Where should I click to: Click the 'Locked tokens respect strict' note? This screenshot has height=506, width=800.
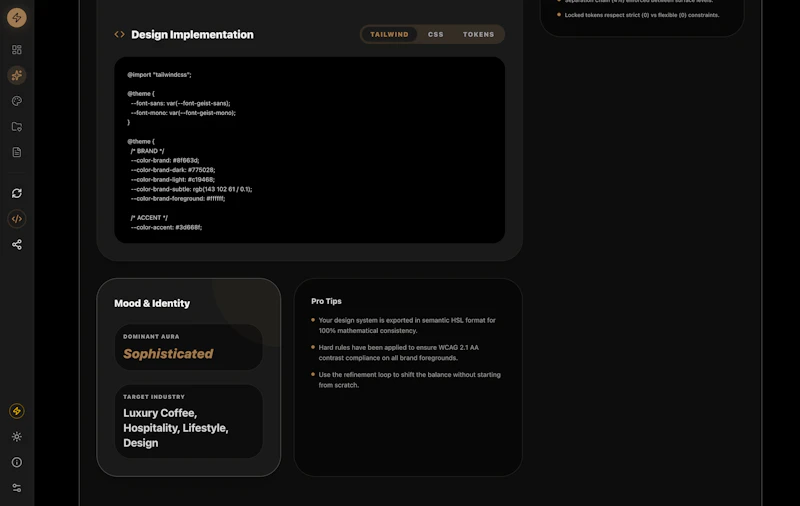tap(642, 15)
